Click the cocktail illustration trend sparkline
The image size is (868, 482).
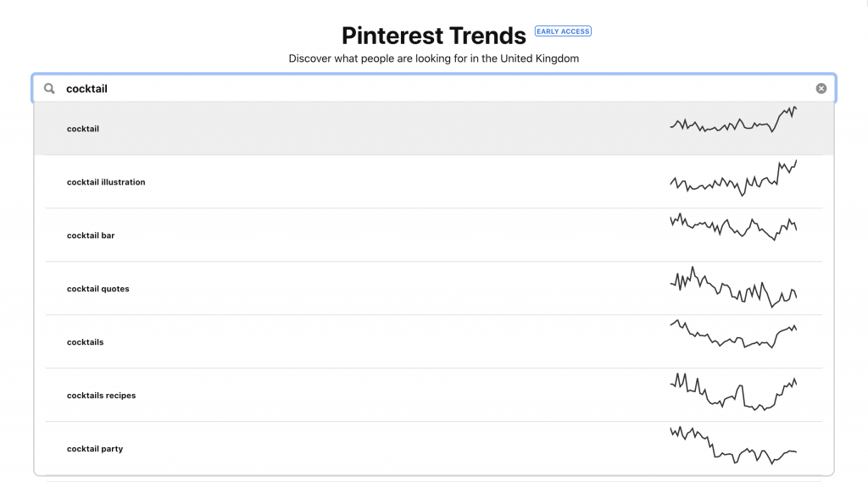pos(733,178)
